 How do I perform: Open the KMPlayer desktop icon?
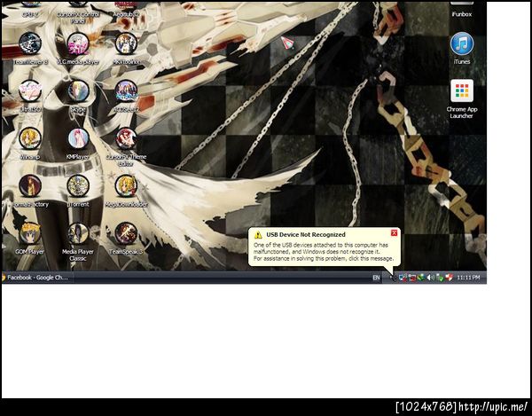click(78, 138)
